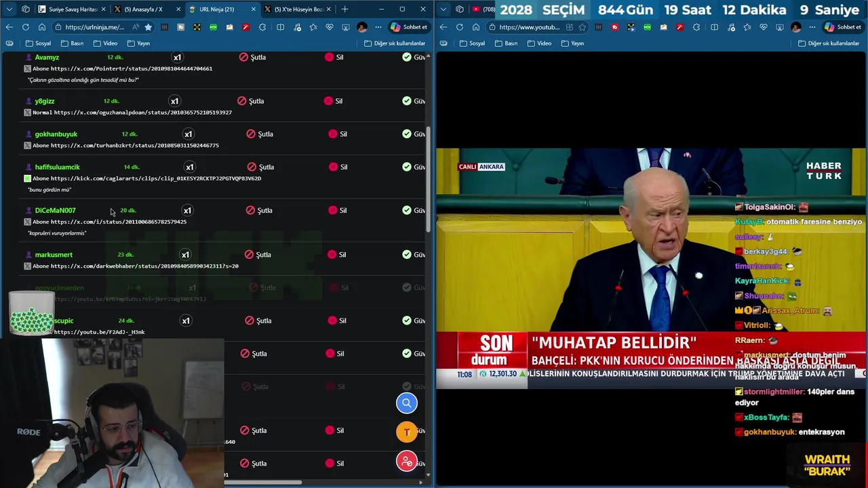Open the turhanbzkrt status link from gokhanbuyuk
Image resolution: width=868 pixels, height=488 pixels.
click(135, 145)
